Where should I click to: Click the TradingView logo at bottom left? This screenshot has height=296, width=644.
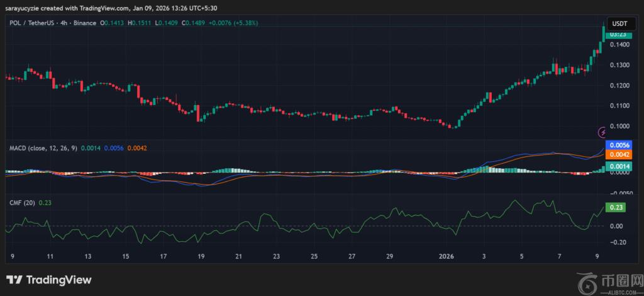click(49, 280)
